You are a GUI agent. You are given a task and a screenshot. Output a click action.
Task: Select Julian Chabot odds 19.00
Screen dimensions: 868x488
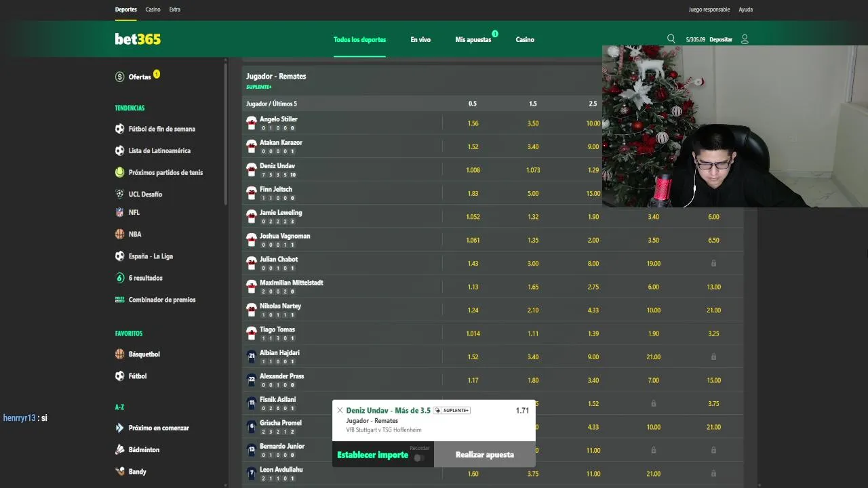[654, 264]
